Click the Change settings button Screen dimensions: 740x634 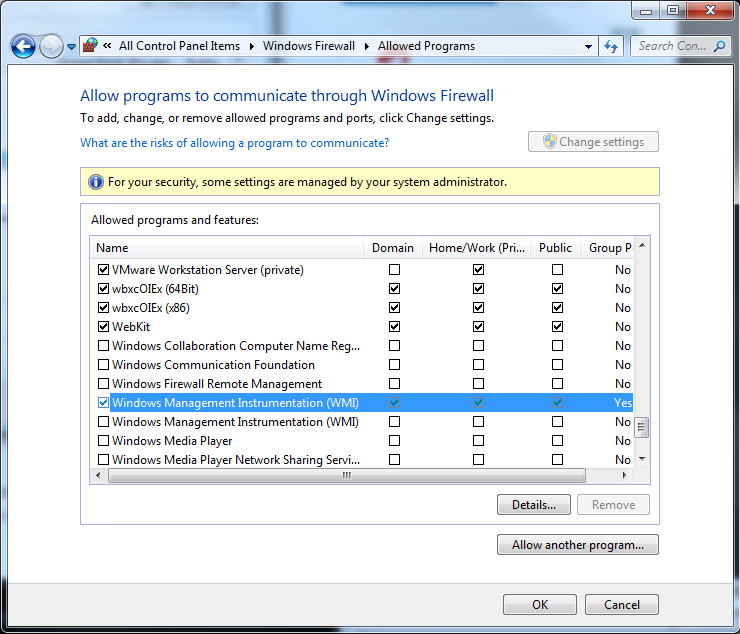[x=593, y=142]
